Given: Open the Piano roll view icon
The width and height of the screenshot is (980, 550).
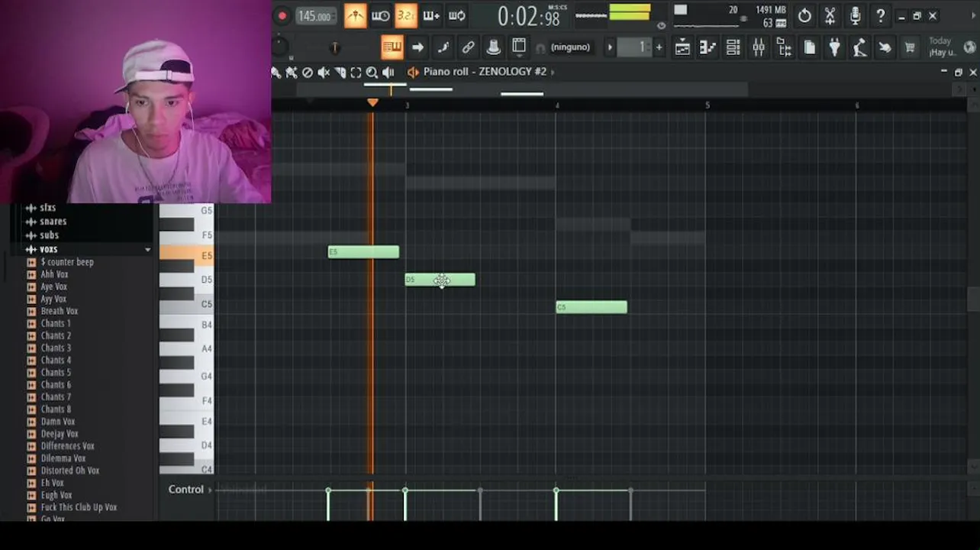Looking at the screenshot, I should click(x=708, y=48).
